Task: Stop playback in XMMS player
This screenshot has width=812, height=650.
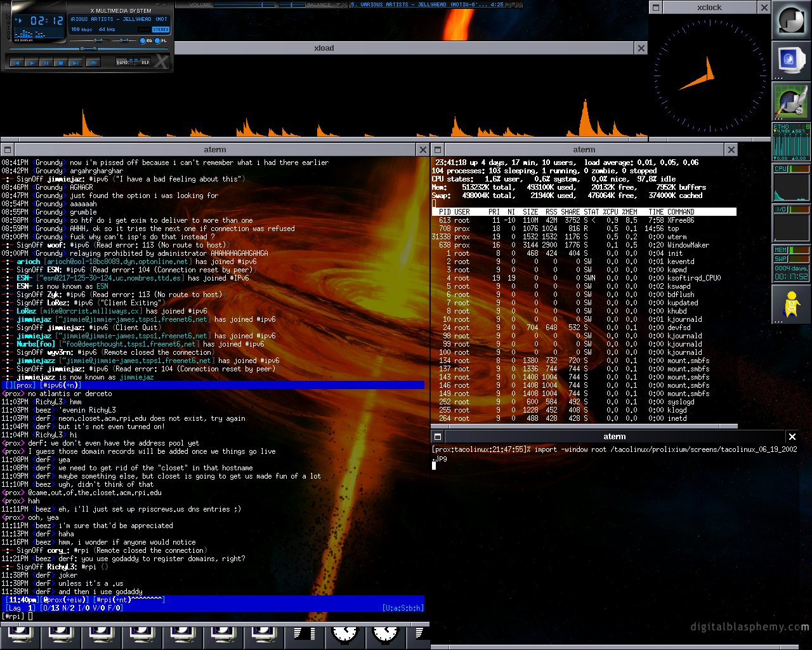Action: click(60, 63)
